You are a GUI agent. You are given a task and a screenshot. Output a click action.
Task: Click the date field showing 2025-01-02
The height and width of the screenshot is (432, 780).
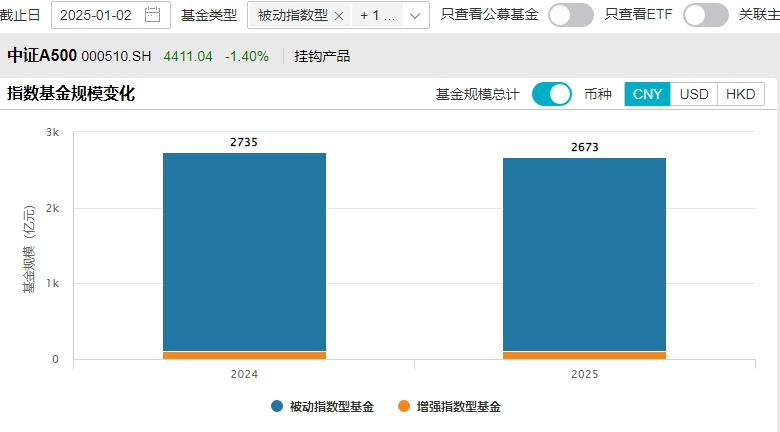tap(110, 15)
